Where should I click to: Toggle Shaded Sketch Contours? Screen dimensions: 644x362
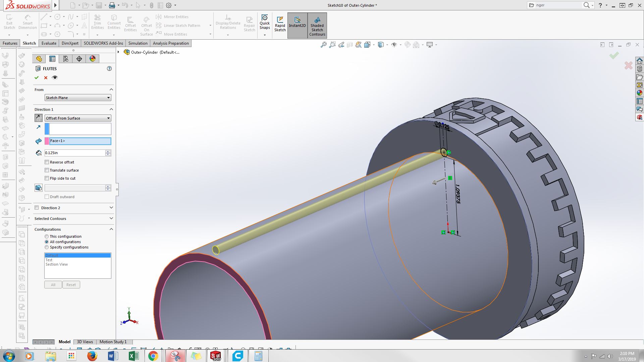(x=317, y=26)
